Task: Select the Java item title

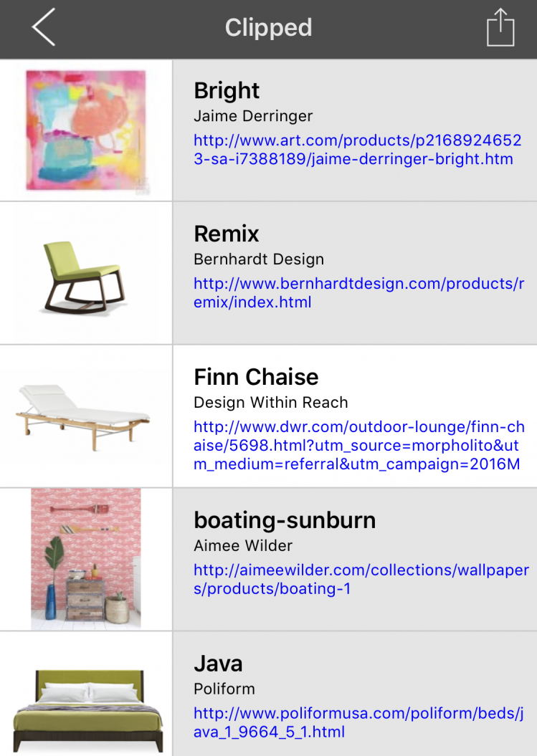Action: click(x=218, y=664)
